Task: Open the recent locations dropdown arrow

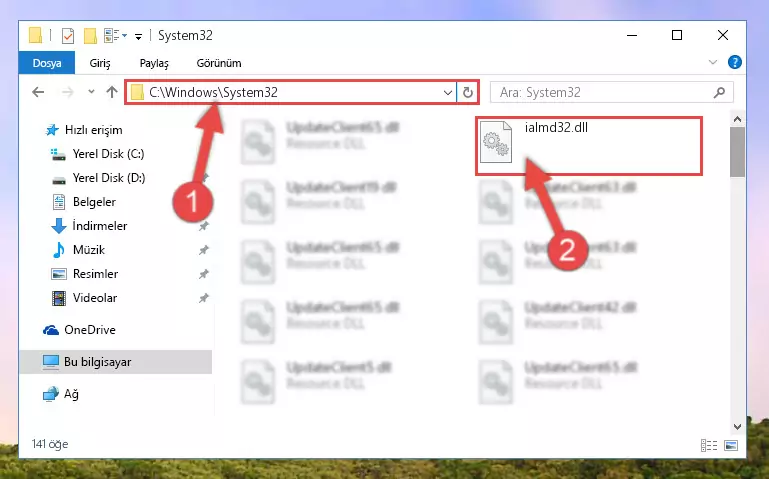Action: click(x=91, y=92)
